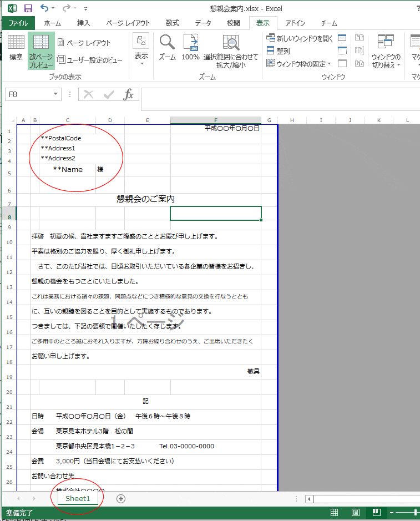420x521 pixels.
Task: Switch to the 数式 ribbon tab
Action: [172, 23]
